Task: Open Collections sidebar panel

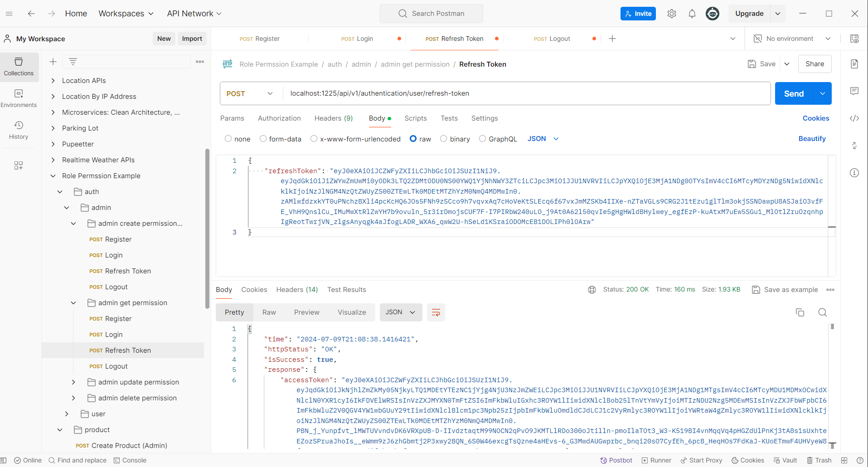Action: (19, 67)
